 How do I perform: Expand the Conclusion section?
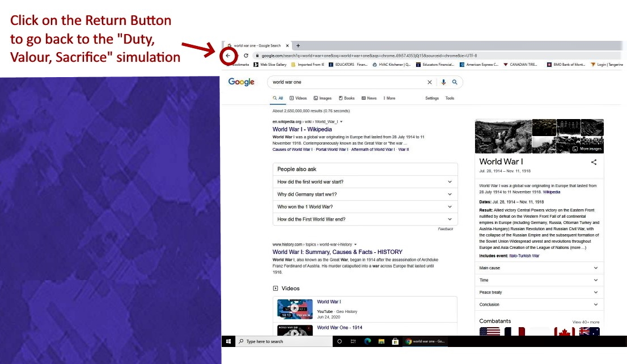point(539,304)
